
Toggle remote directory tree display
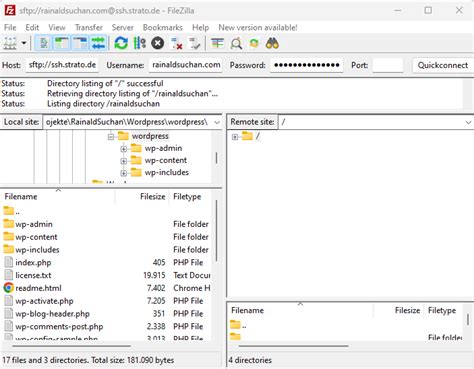pos(80,43)
